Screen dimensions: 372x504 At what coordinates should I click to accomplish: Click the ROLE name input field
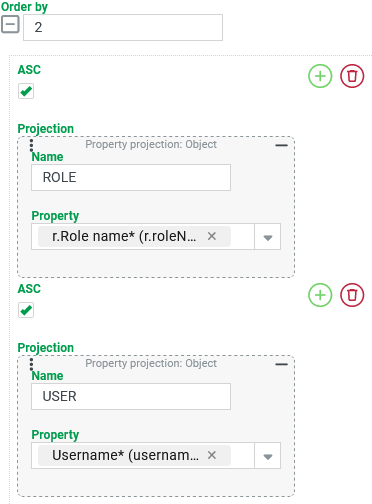[x=131, y=177]
